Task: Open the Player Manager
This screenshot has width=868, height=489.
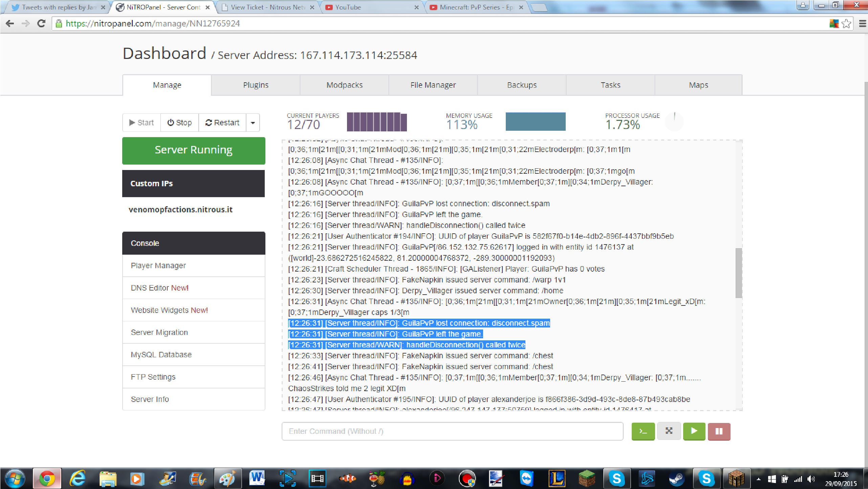Action: (158, 265)
